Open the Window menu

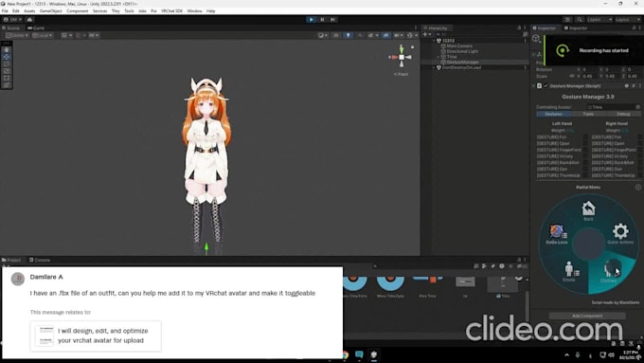(195, 11)
